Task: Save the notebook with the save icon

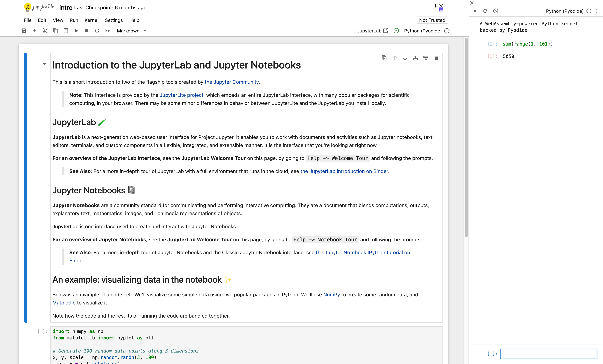Action: (x=24, y=31)
